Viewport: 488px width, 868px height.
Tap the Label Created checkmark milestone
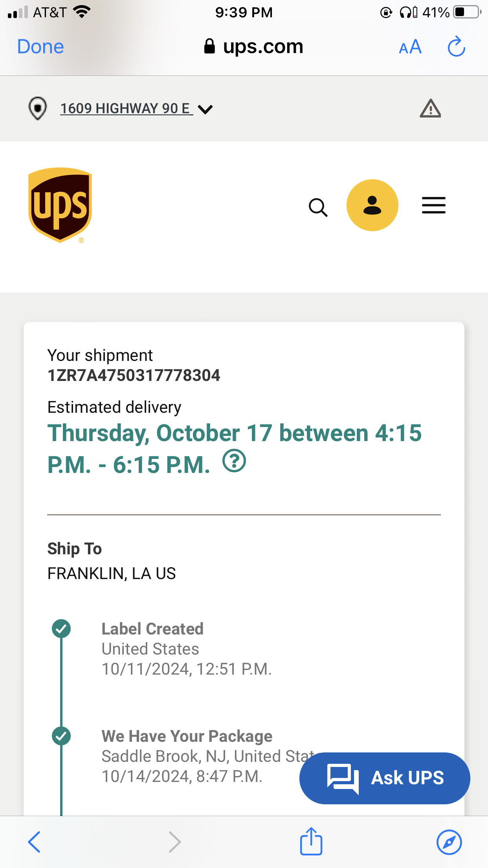pyautogui.click(x=61, y=629)
